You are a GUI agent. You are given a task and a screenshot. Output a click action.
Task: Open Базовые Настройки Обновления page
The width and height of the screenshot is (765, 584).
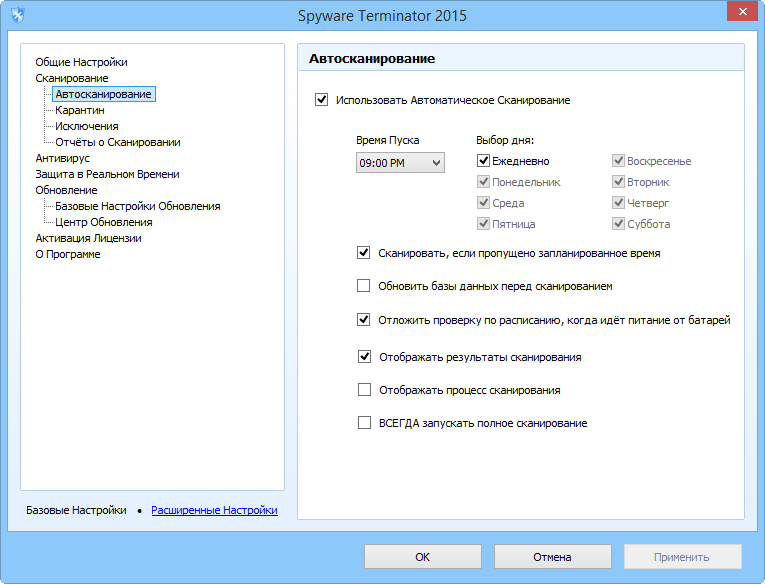[138, 206]
